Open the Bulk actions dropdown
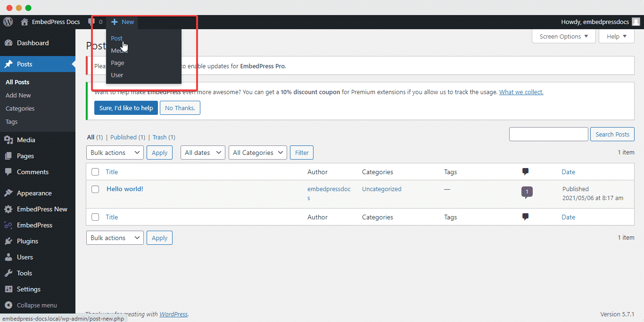 click(115, 152)
